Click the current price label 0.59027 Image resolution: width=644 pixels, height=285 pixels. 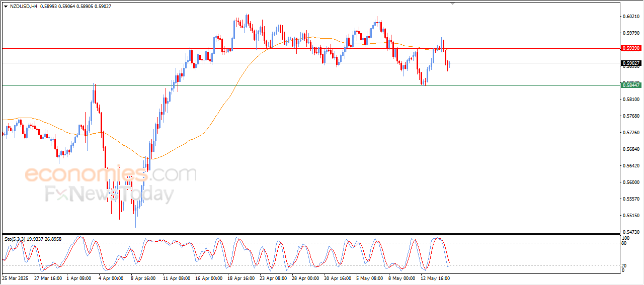[x=631, y=63]
